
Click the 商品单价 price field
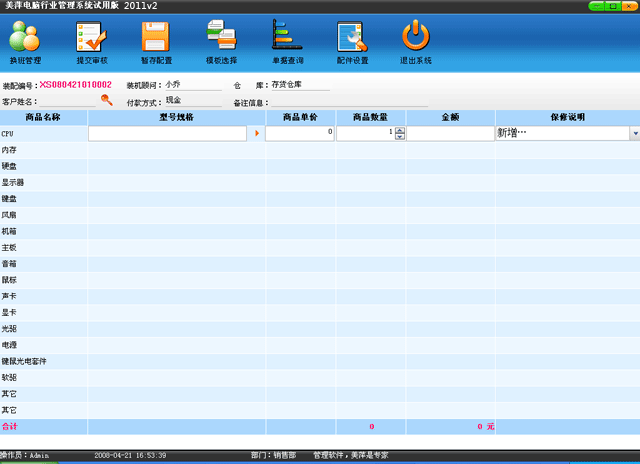[300, 133]
